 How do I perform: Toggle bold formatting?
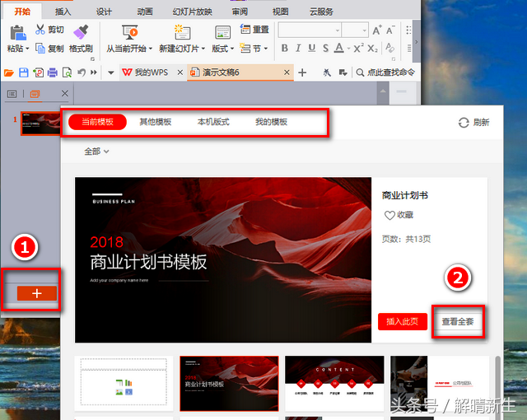285,48
